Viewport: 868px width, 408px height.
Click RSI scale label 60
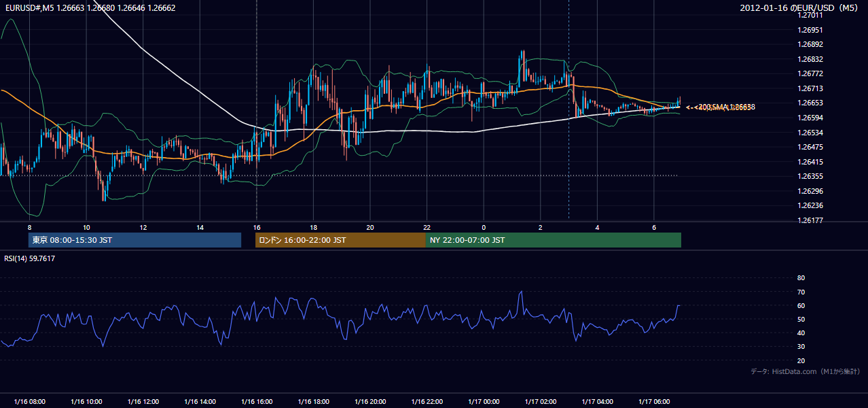click(x=801, y=305)
